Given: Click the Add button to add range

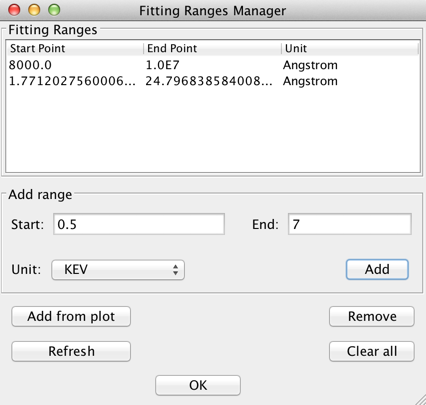Looking at the screenshot, I should pyautogui.click(x=377, y=269).
